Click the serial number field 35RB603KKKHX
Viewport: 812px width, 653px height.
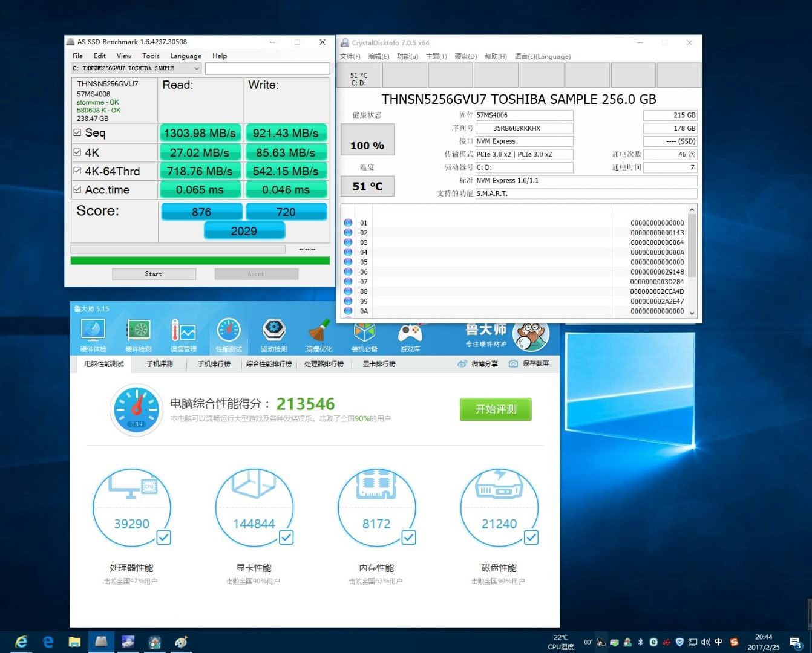(524, 128)
